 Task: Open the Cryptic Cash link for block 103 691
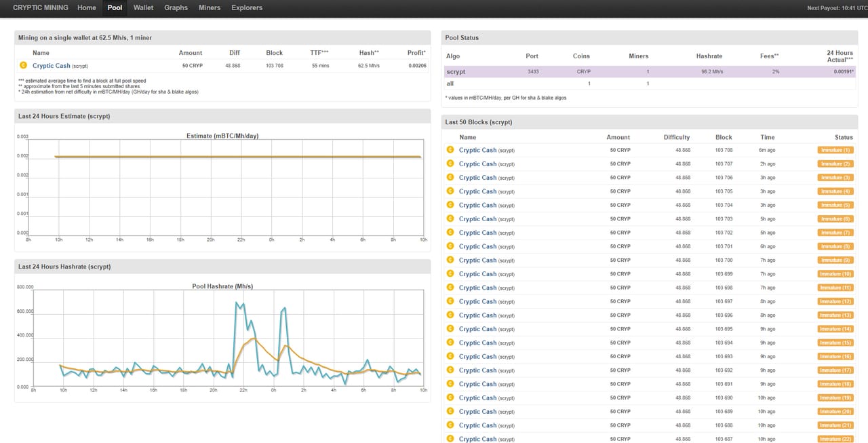(x=477, y=384)
